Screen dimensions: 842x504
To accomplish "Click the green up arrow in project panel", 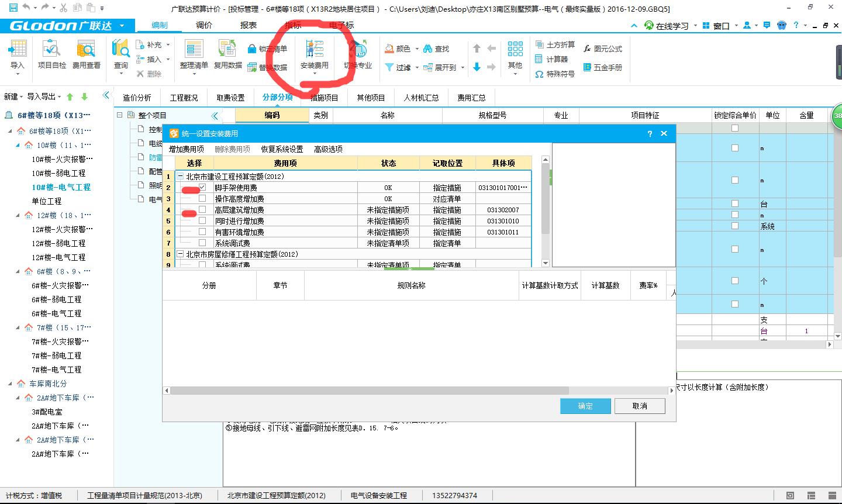I will [x=70, y=96].
